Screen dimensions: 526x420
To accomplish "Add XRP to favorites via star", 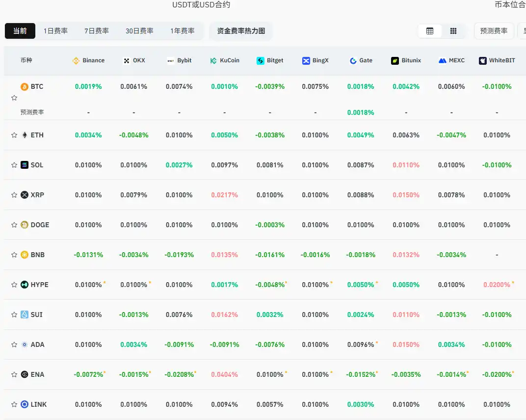I will (14, 195).
